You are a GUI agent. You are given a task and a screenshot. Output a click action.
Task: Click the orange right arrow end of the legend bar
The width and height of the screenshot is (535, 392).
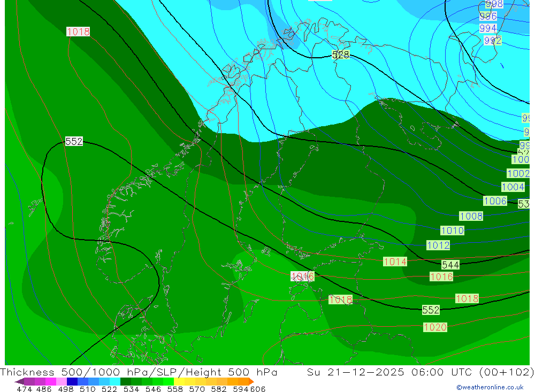pos(251,382)
